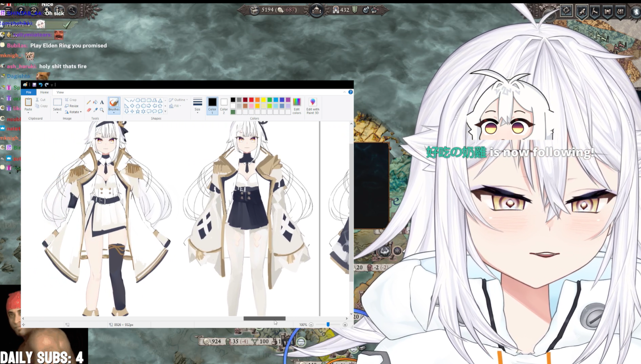This screenshot has width=641, height=364.
Task: Click the treasury chest gold icon
Action: [254, 10]
